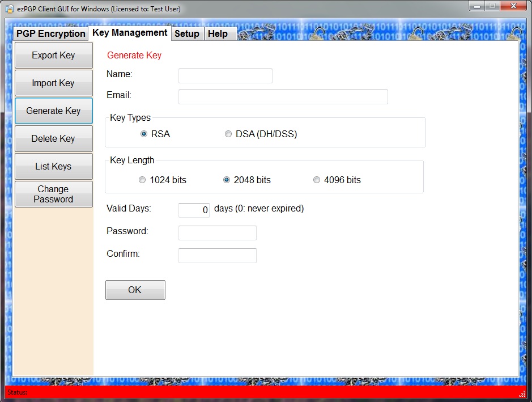The image size is (532, 402).
Task: Click inside the Name input field
Action: pos(225,75)
